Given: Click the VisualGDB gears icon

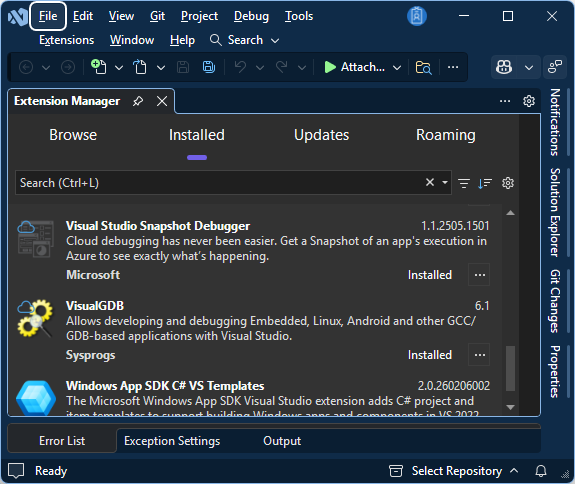Looking at the screenshot, I should (35, 318).
